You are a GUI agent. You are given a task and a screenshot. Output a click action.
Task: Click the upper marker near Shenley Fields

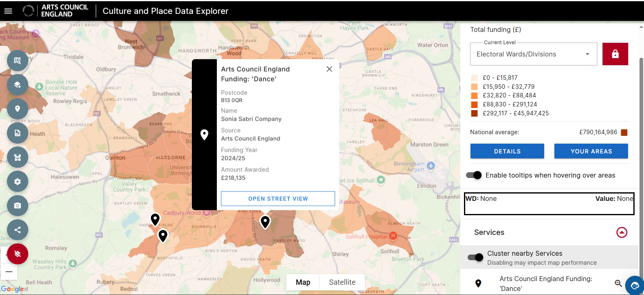155,220
